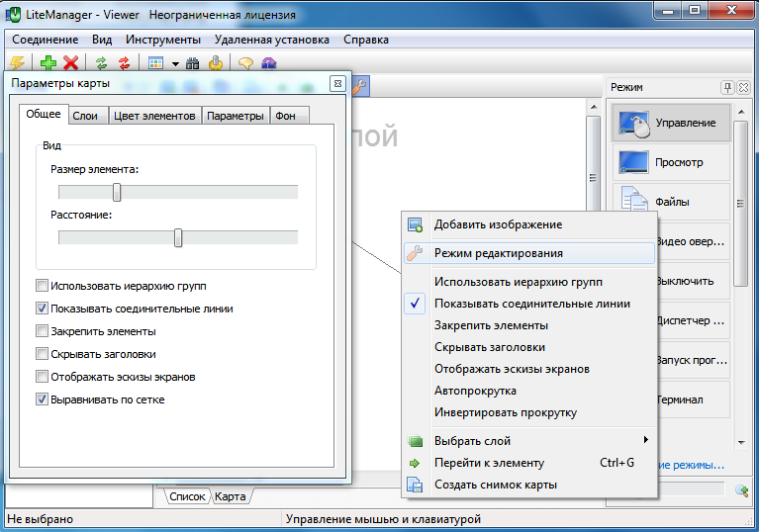Viewport: 759px width, 532px height.
Task: Click the search icon at bottom right
Action: (741, 490)
